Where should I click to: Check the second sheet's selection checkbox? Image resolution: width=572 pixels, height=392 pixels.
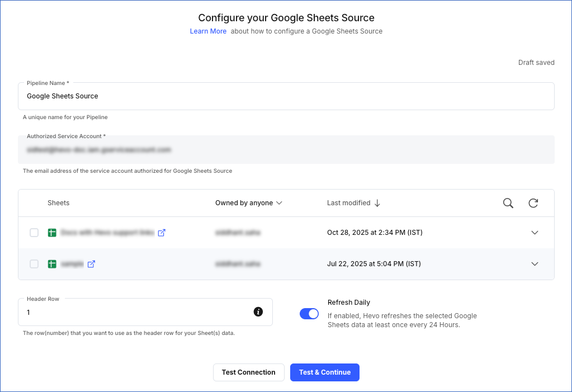pyautogui.click(x=34, y=263)
